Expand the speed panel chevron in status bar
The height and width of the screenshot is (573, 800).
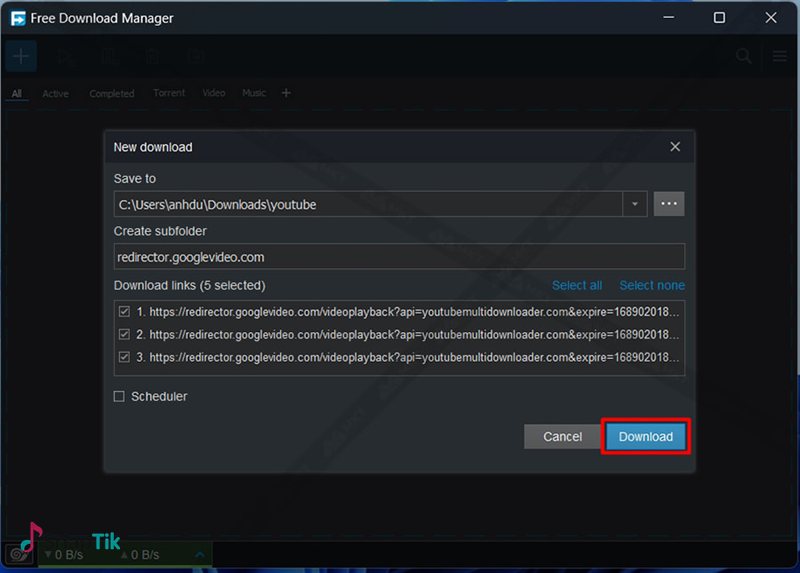(200, 554)
